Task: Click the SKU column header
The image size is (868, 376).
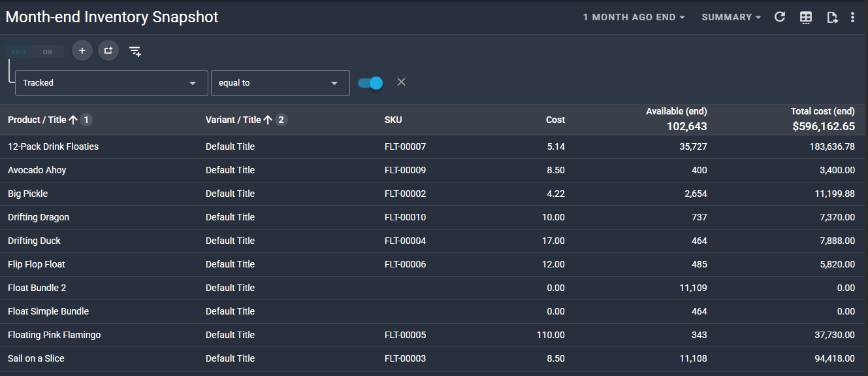Action: coord(393,120)
